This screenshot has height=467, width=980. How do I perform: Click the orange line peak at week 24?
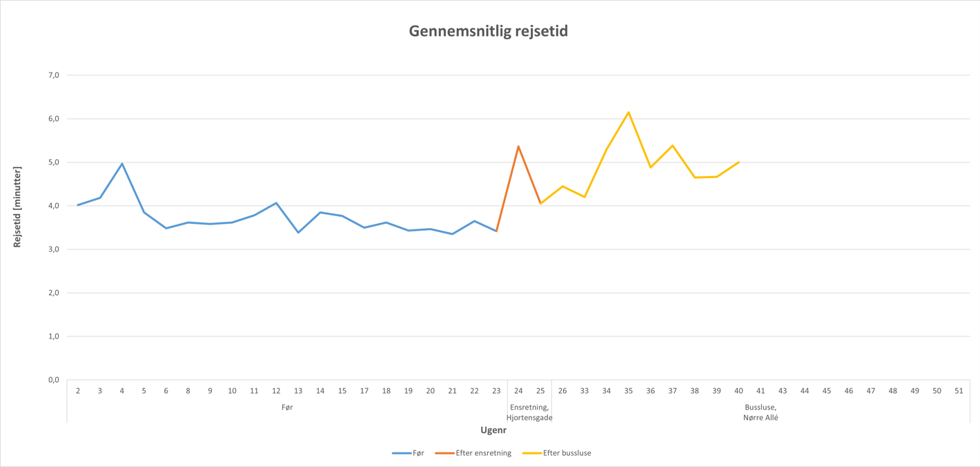pyautogui.click(x=518, y=146)
